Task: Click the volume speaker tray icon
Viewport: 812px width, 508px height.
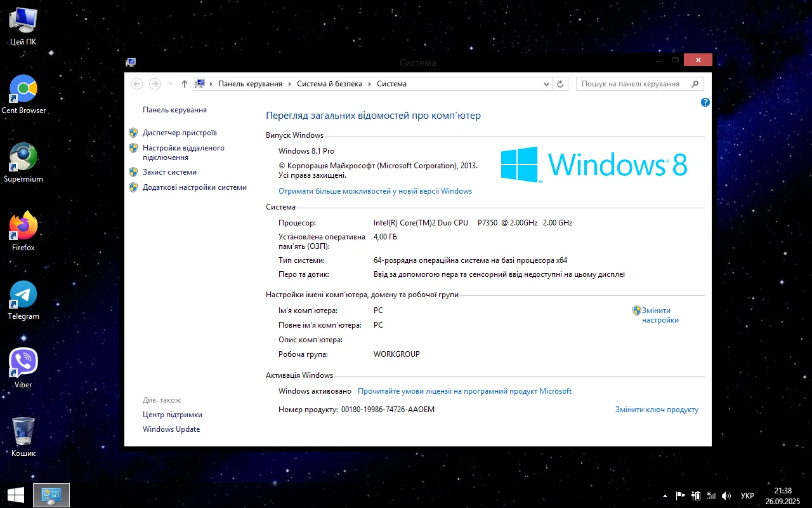Action: pyautogui.click(x=726, y=496)
